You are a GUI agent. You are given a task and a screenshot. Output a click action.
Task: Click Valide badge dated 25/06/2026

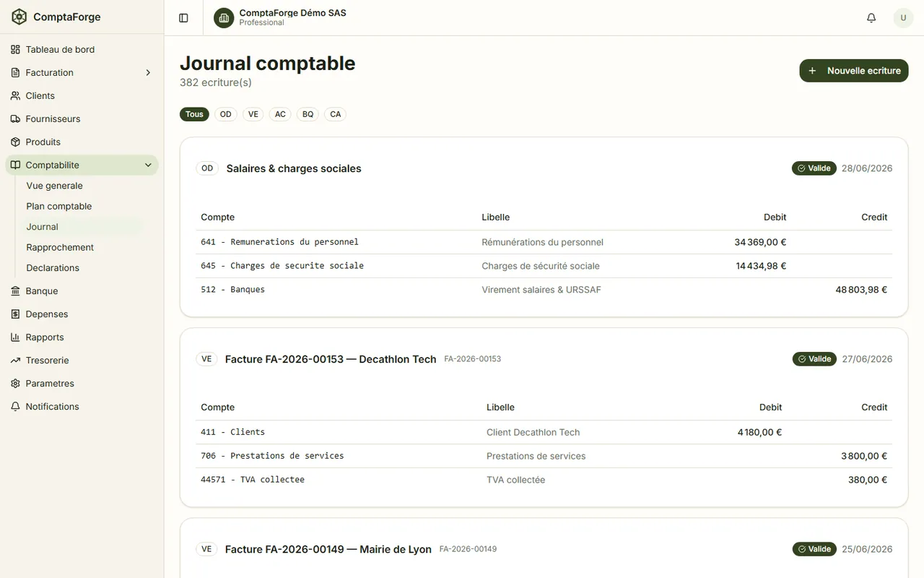coord(814,549)
